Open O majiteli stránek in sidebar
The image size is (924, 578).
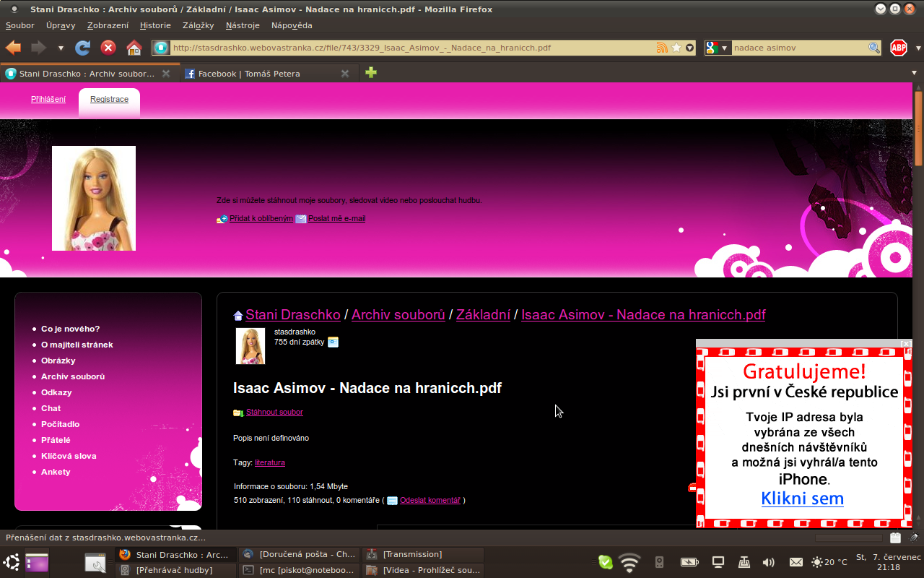tap(77, 345)
